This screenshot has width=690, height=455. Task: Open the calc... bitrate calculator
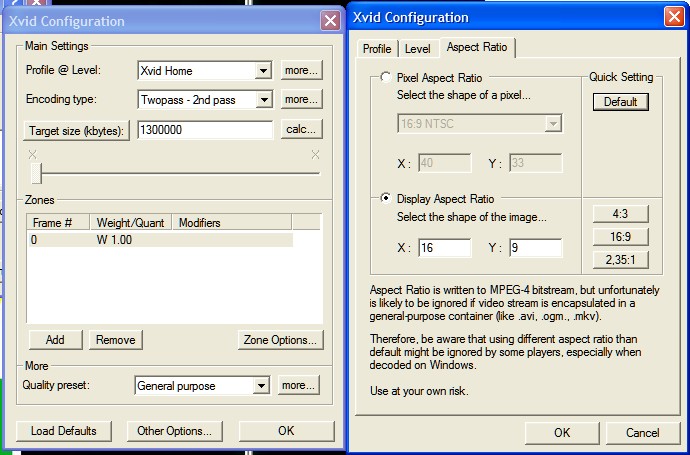click(301, 129)
